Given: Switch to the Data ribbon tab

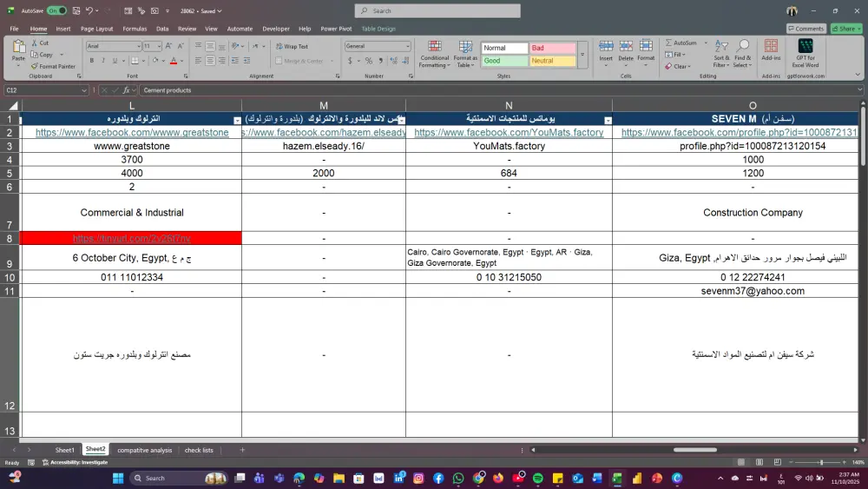Looking at the screenshot, I should pos(162,29).
